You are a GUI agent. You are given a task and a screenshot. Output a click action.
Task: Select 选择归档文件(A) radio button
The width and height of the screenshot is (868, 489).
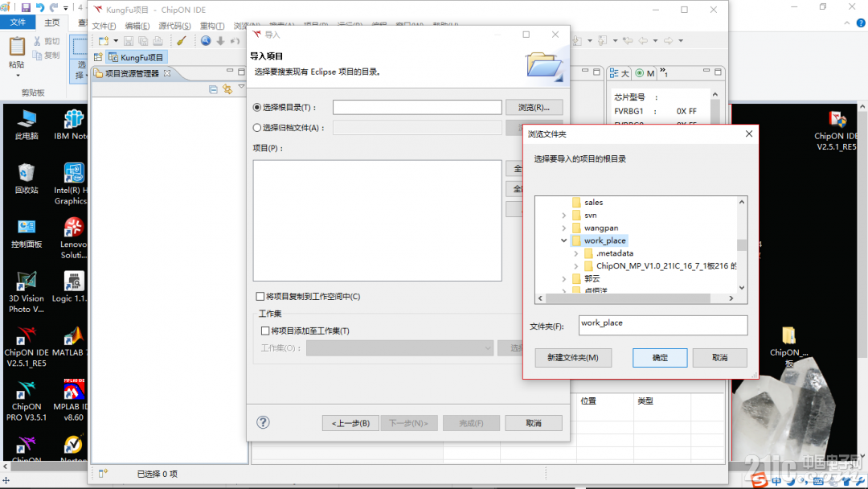(x=257, y=128)
